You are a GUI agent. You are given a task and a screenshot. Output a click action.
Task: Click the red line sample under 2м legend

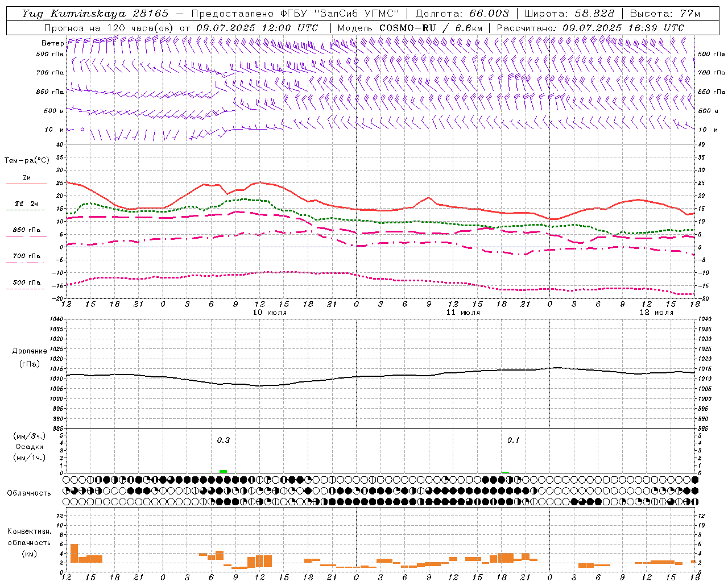coord(26,184)
